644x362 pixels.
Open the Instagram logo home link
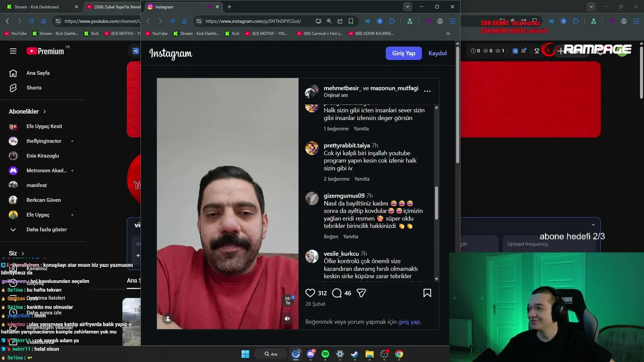click(x=171, y=53)
